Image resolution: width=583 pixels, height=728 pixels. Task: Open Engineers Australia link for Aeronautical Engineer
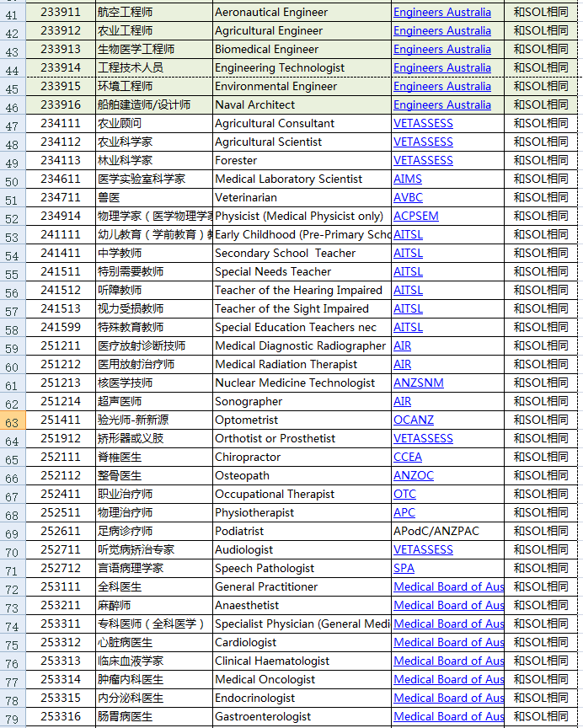coord(442,12)
